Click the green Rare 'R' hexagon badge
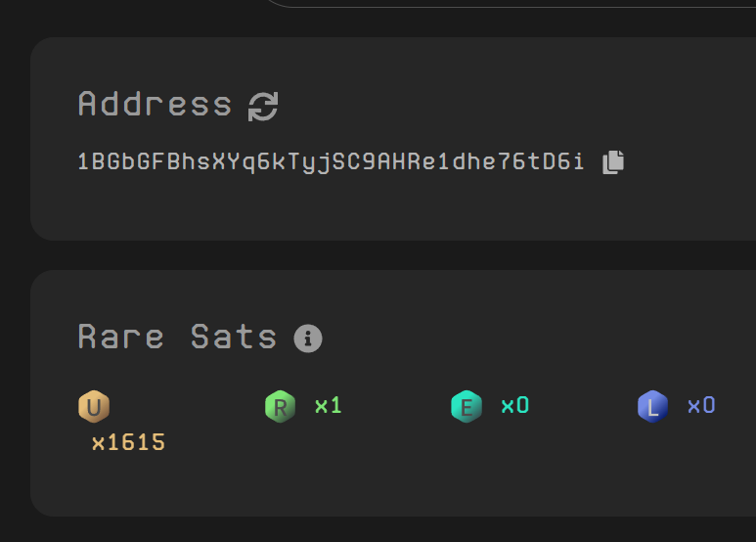The image size is (756, 542). tap(280, 405)
